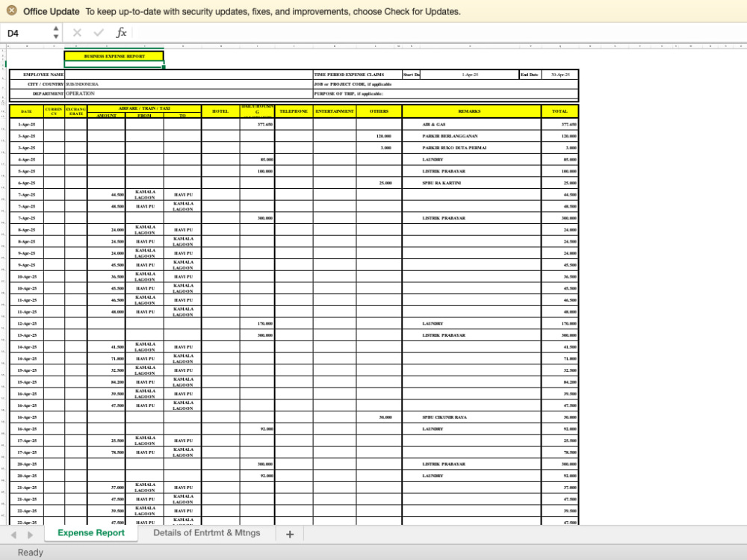The image size is (747, 560).
Task: Select the 170.000 housing amount cell
Action: coord(257,323)
